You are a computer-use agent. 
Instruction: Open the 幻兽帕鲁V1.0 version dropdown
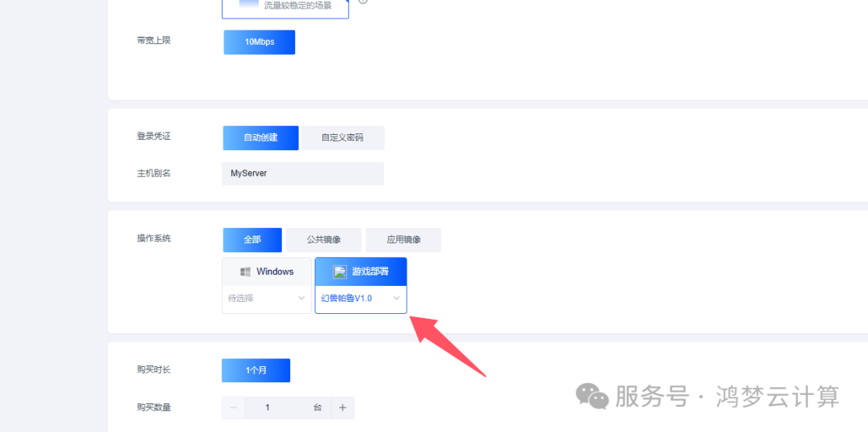point(361,299)
